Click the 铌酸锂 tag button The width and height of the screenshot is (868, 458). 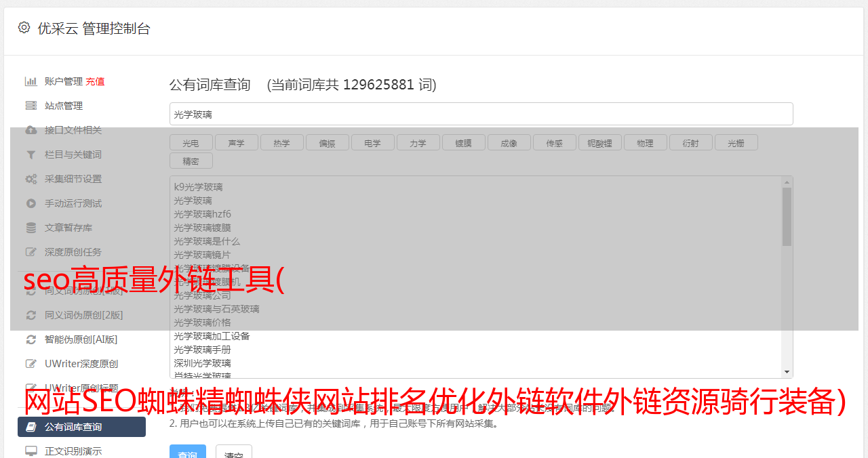pyautogui.click(x=600, y=142)
